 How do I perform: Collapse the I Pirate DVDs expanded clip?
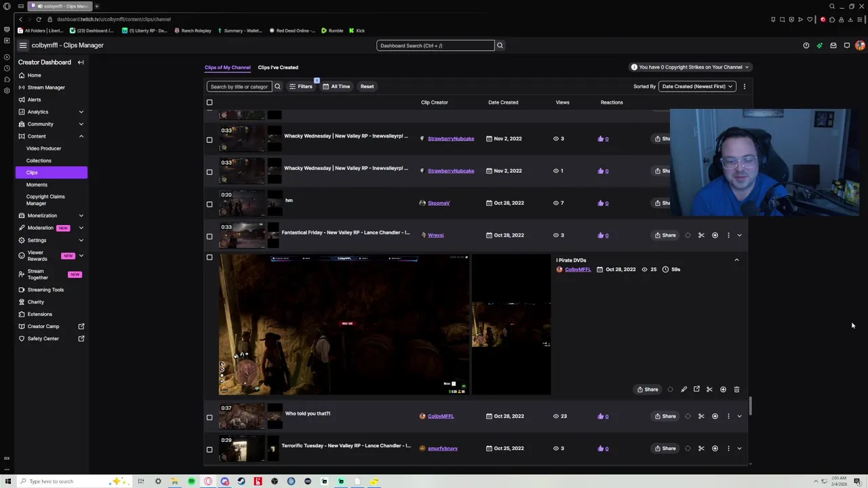[736, 260]
